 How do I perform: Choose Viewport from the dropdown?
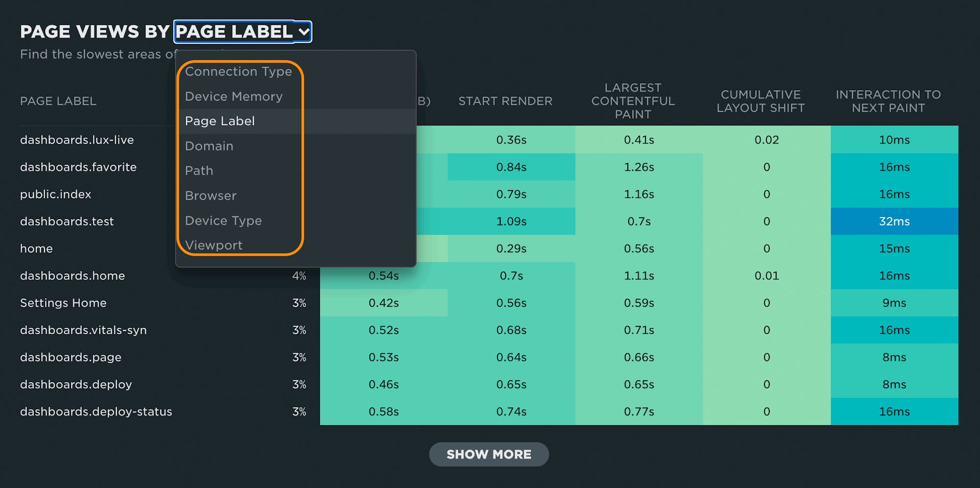tap(214, 245)
